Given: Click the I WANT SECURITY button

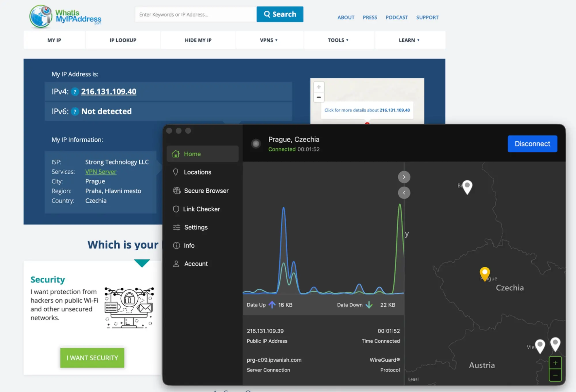Looking at the screenshot, I should (92, 358).
